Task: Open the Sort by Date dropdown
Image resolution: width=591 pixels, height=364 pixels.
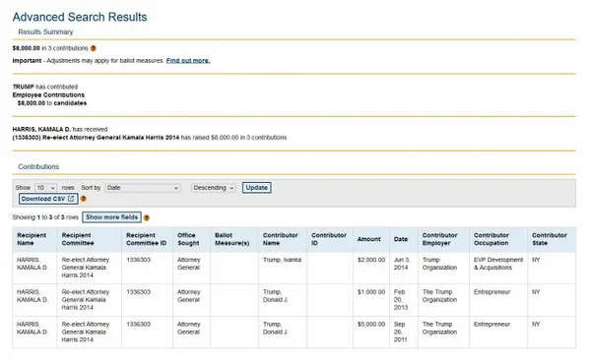Action: (143, 188)
